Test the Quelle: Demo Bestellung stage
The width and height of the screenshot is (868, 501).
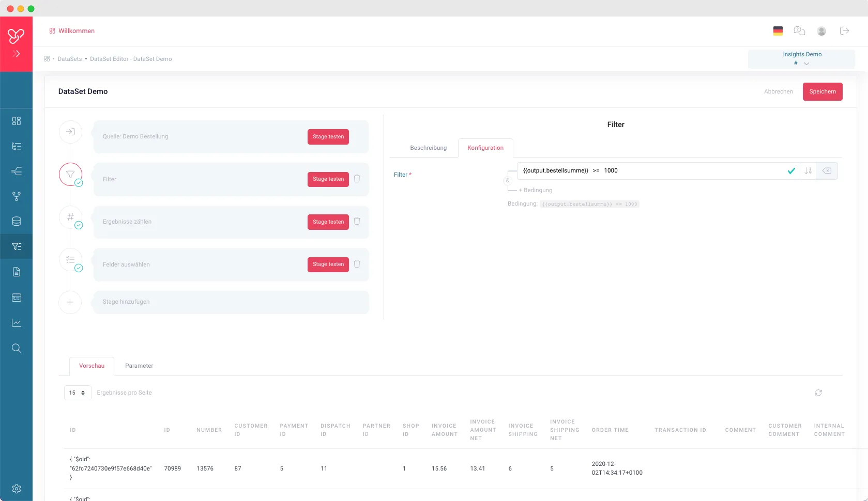328,137
